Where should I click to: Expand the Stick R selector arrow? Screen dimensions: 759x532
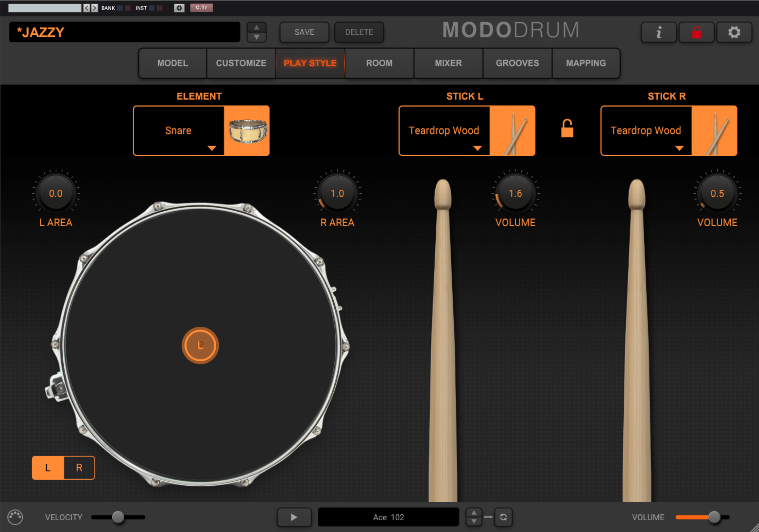[x=679, y=148]
